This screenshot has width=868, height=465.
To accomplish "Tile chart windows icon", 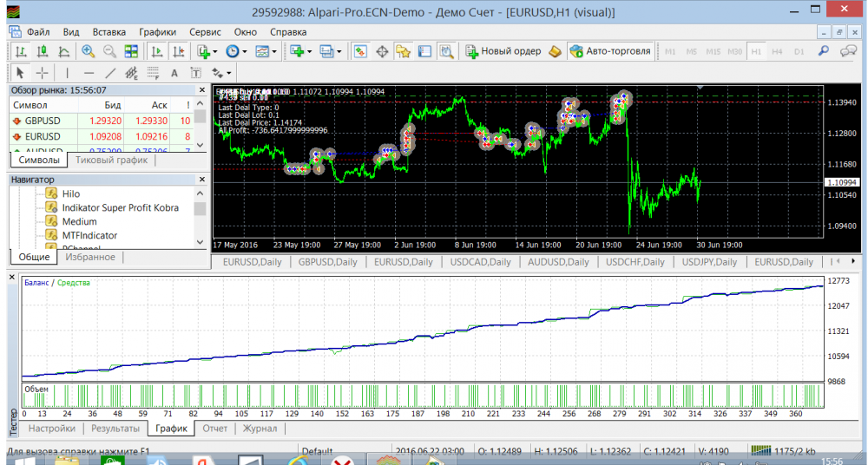I will click(131, 51).
